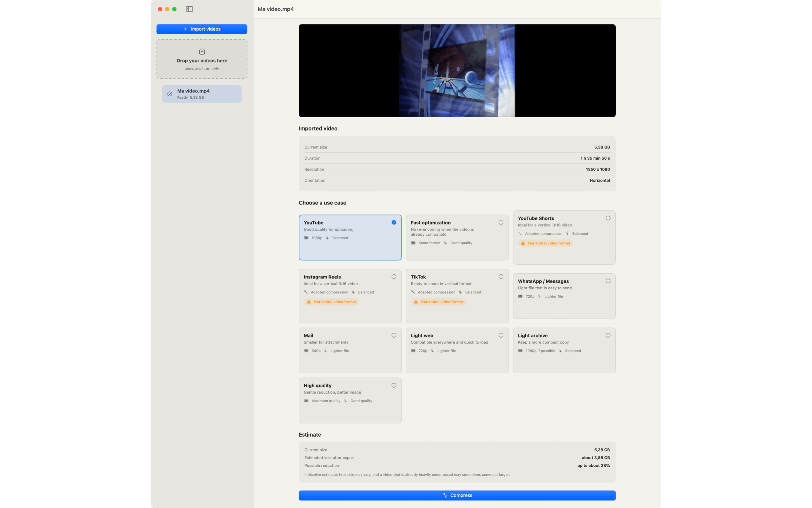This screenshot has width=812, height=508.
Task: Select the Mail radio button
Action: pyautogui.click(x=394, y=335)
